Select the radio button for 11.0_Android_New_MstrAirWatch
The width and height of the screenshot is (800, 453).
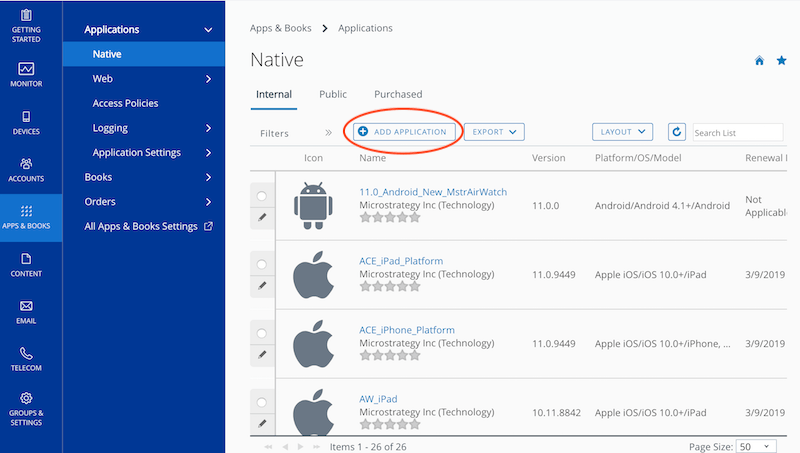point(262,196)
